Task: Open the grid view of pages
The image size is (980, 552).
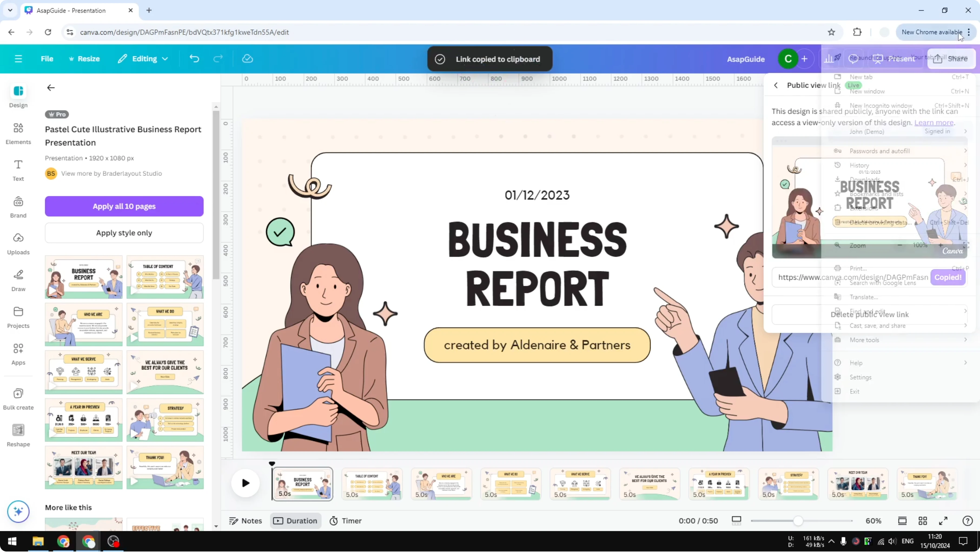Action: pyautogui.click(x=923, y=520)
